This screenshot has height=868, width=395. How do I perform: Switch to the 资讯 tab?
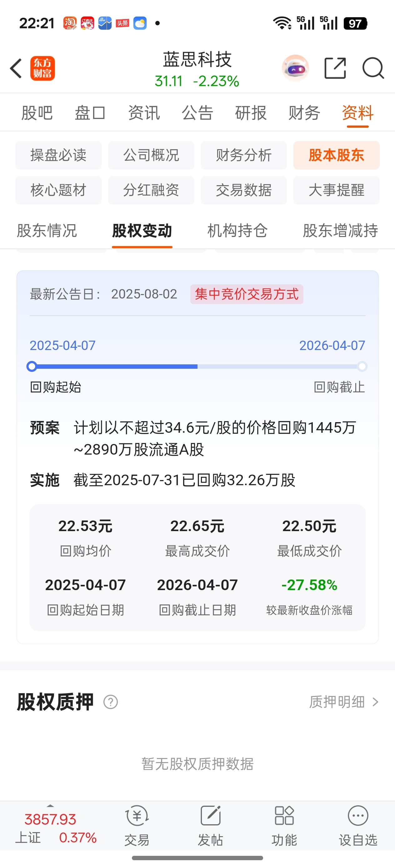tap(144, 112)
